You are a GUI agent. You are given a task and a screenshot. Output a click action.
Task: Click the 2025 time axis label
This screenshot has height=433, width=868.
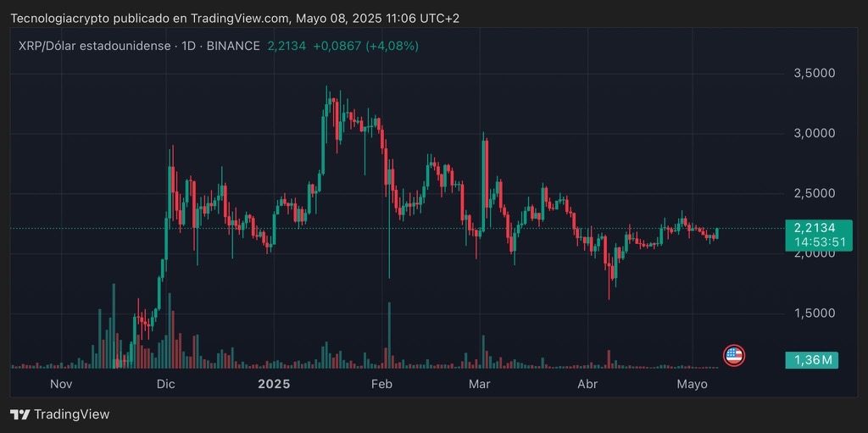[x=274, y=385]
